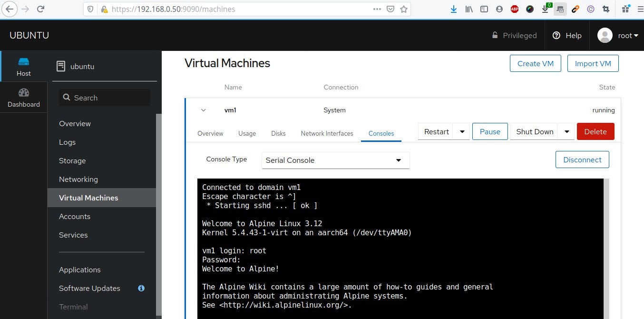Screen dimensions: 644x319
Task: Open Overview in the sidebar
Action: tap(75, 123)
